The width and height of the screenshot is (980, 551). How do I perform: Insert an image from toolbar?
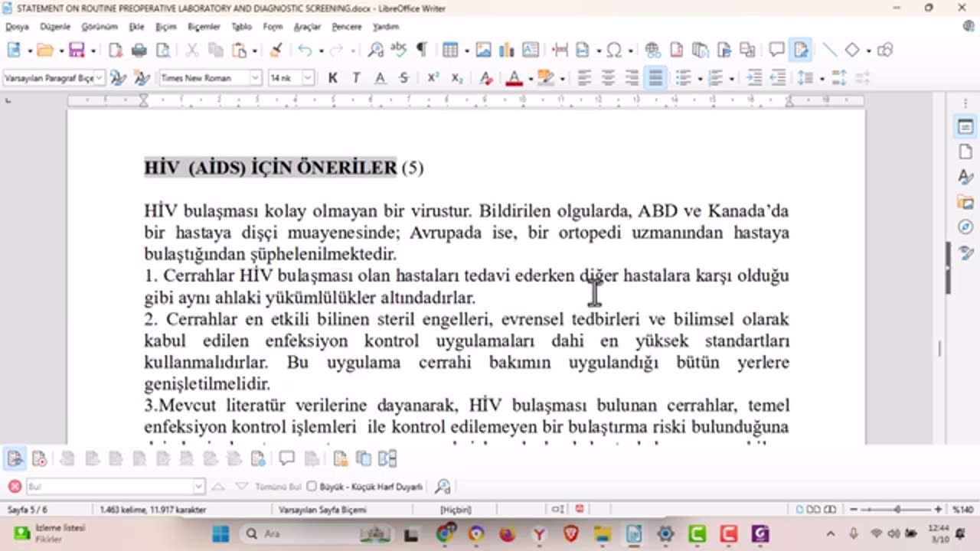[x=483, y=51]
